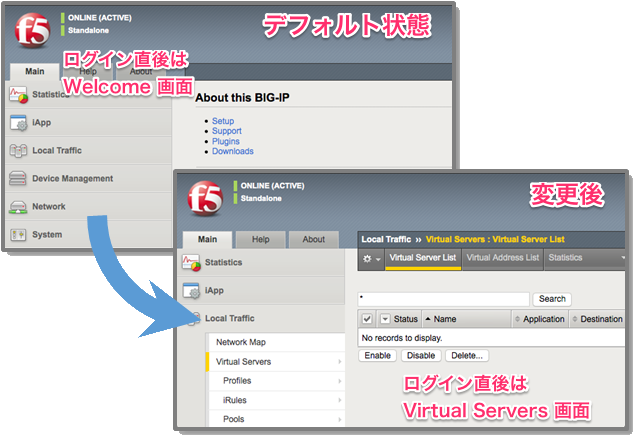Open Local Traffic label in default window
The width and height of the screenshot is (640, 442).
[x=57, y=151]
